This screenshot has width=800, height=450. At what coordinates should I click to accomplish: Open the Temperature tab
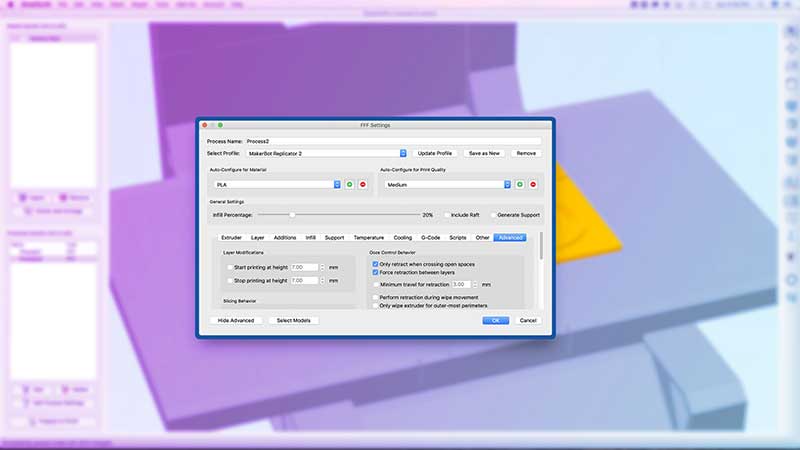[x=368, y=238]
